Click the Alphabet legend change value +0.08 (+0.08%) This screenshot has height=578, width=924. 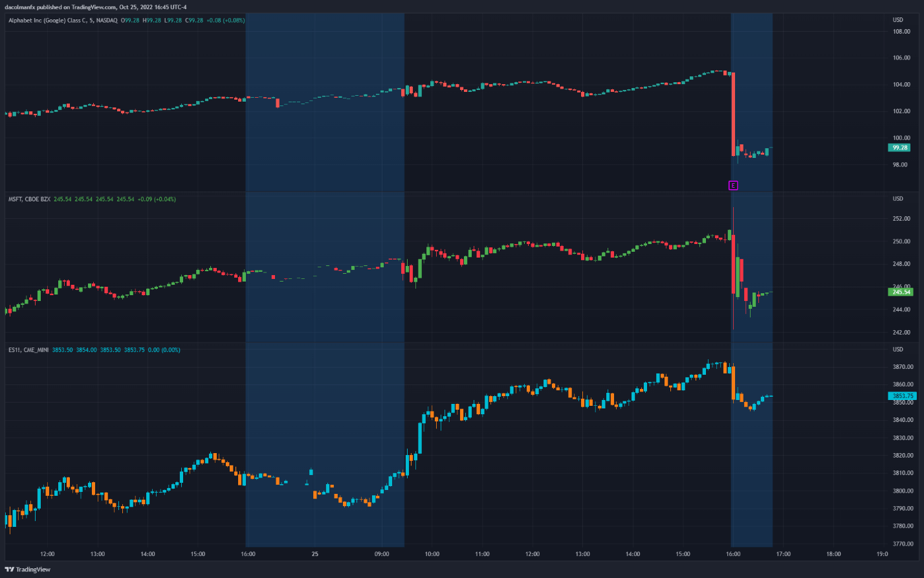(227, 20)
